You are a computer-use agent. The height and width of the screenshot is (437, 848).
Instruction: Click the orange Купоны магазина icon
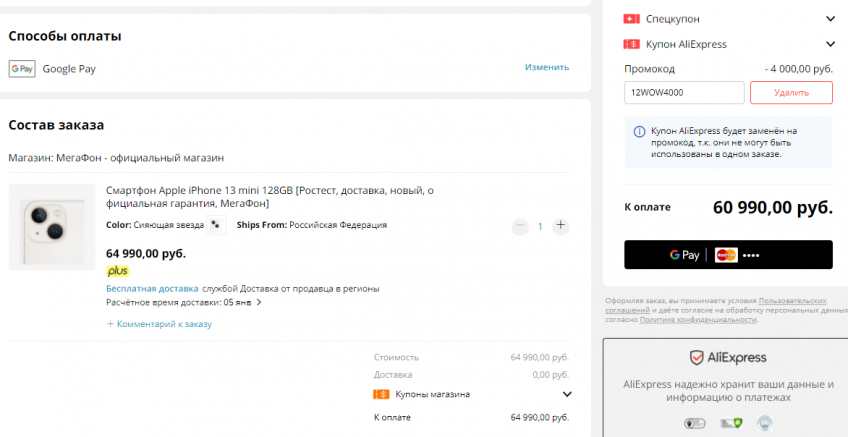point(381,394)
